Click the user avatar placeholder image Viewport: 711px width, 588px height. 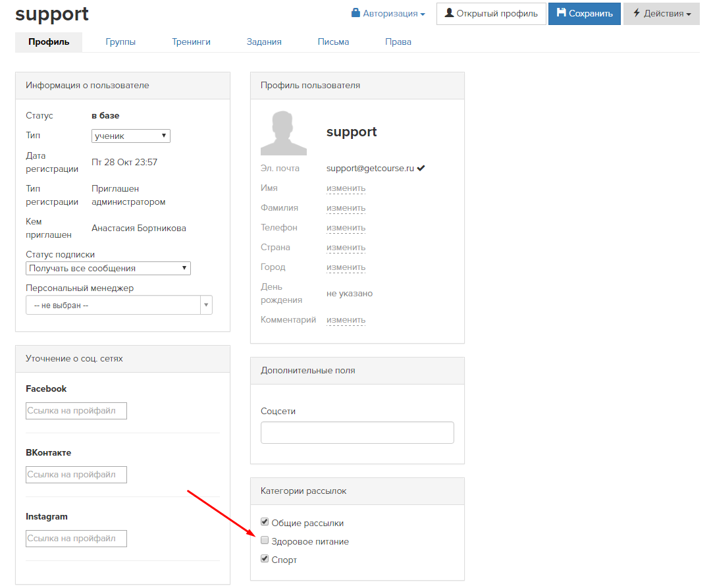[283, 133]
